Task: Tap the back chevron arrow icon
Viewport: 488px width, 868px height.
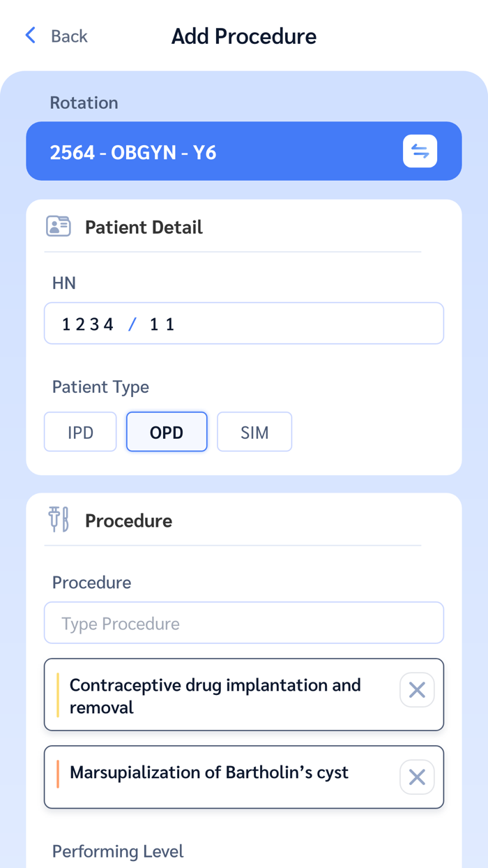Action: [29, 35]
